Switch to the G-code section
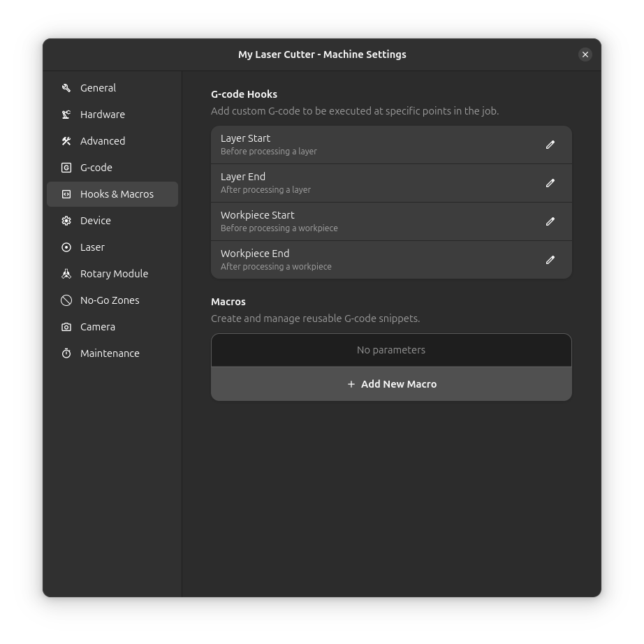 tap(96, 168)
